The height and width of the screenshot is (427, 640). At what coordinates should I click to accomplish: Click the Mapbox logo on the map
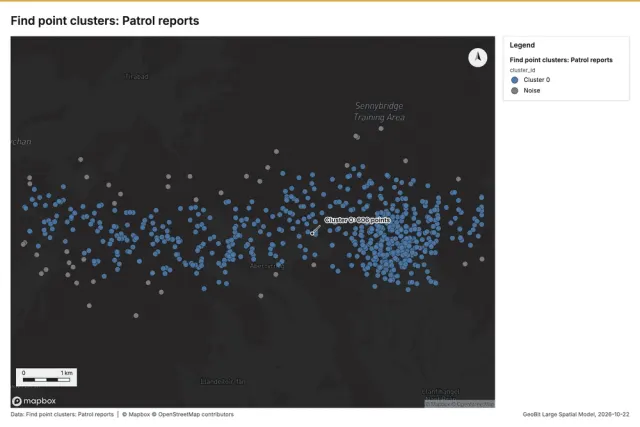pyautogui.click(x=34, y=401)
